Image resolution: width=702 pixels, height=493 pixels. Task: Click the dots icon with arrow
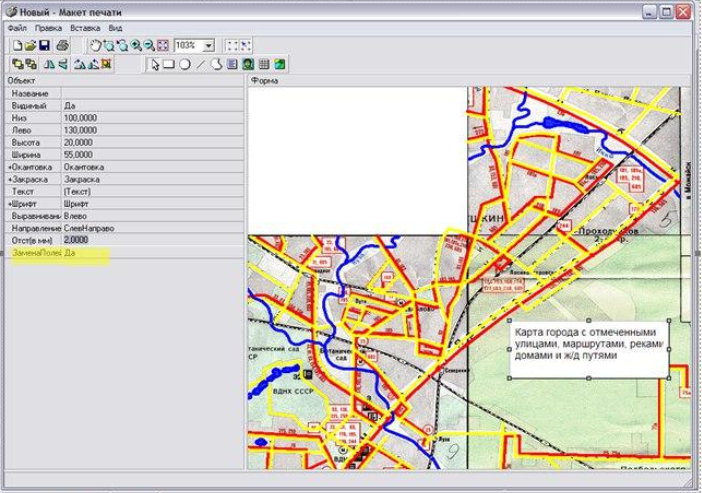click(245, 45)
